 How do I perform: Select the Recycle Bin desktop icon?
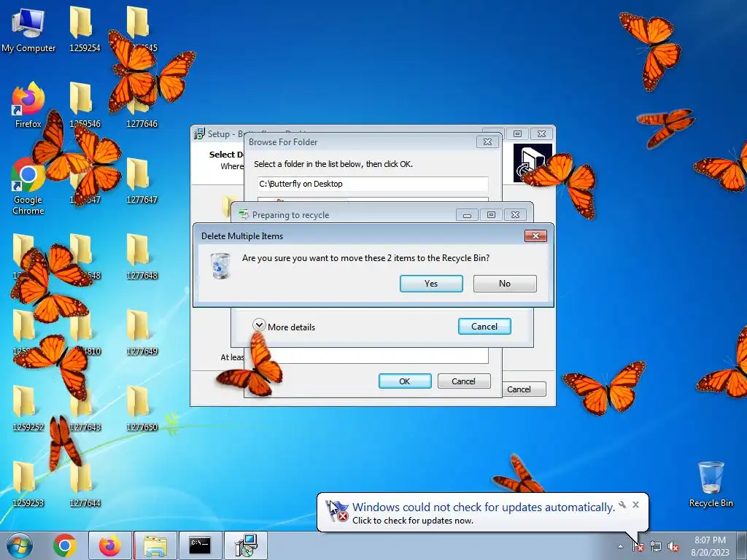711,484
